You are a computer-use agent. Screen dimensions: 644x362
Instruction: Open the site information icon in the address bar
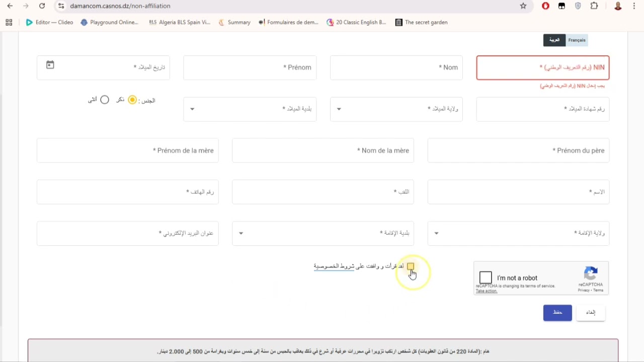click(61, 6)
